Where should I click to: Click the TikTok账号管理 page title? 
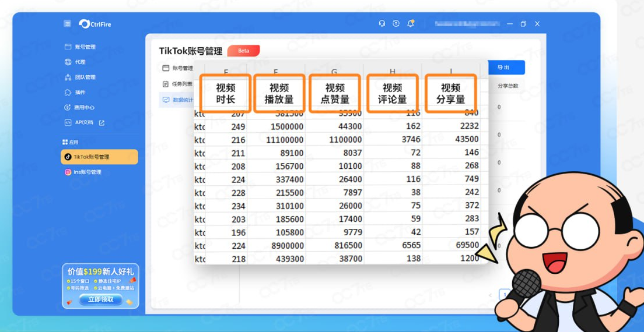191,51
